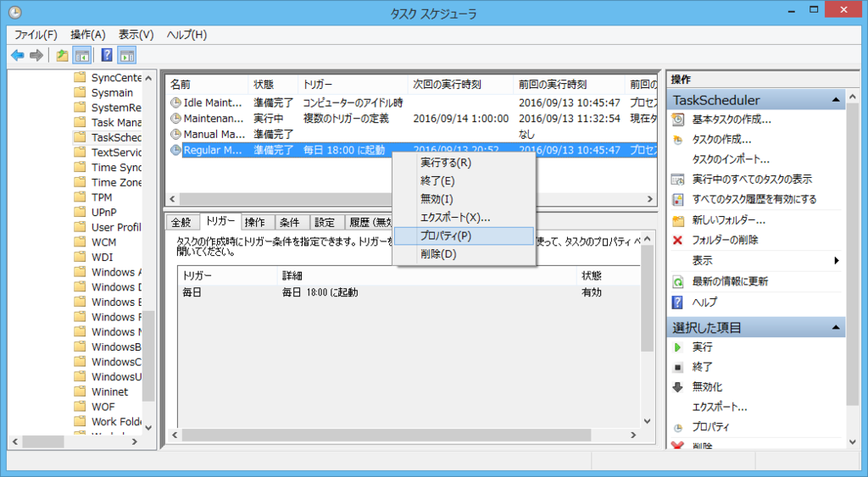
Task: Click the Wininet folder icon in tree
Action: click(x=81, y=391)
